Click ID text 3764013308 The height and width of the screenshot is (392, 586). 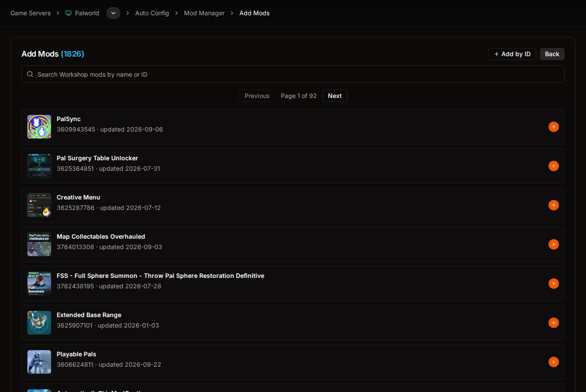coord(75,247)
